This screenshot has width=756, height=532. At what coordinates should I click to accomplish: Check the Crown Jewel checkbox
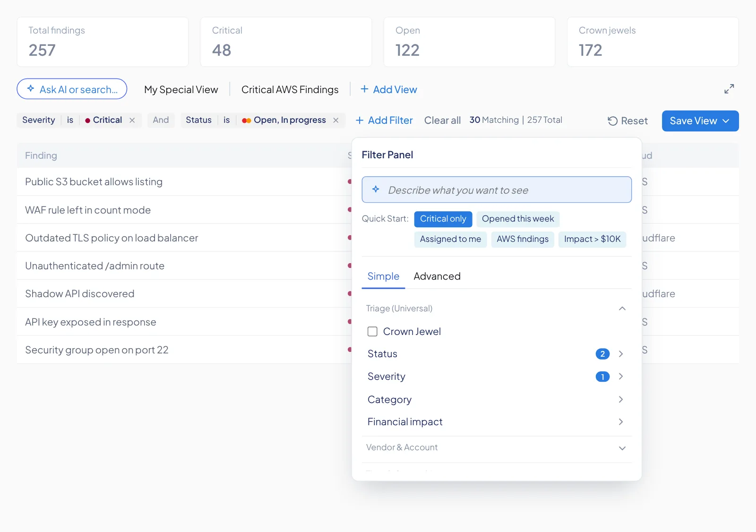click(372, 332)
